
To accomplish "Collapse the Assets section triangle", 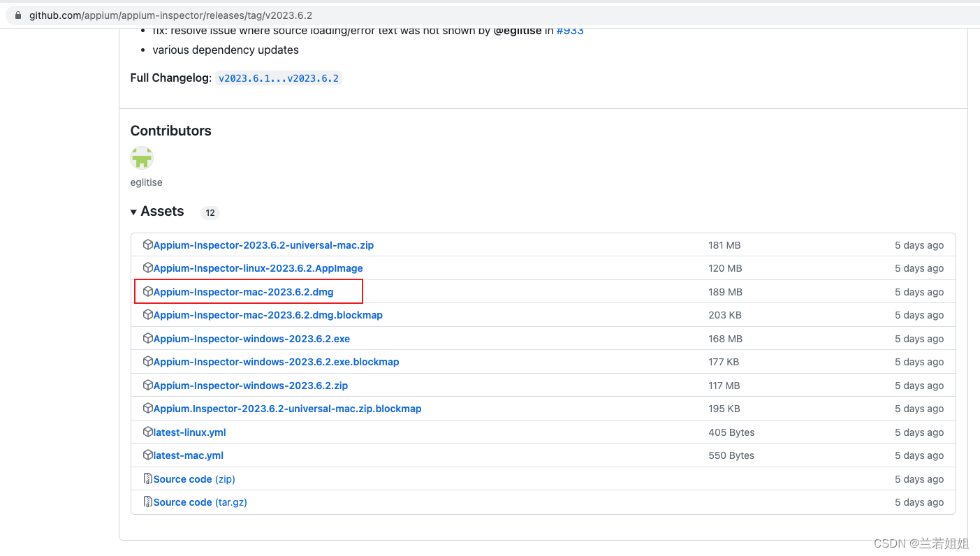I will coord(133,212).
